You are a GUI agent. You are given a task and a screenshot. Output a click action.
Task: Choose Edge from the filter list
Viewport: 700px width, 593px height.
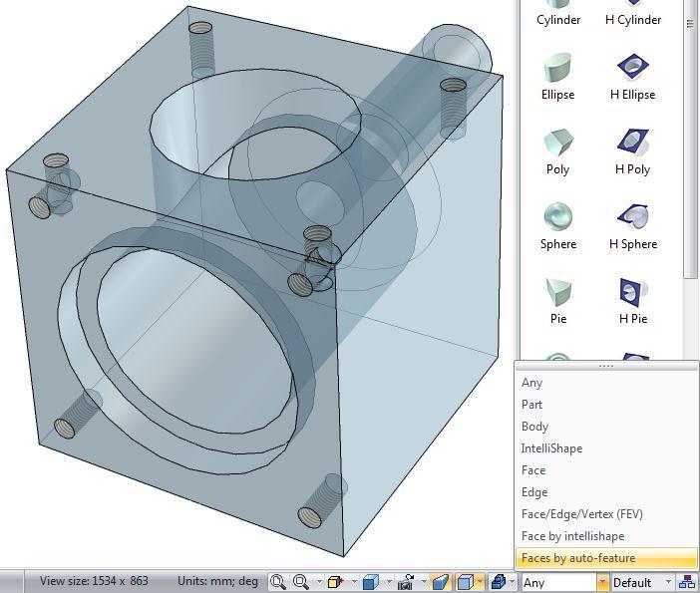(x=606, y=492)
